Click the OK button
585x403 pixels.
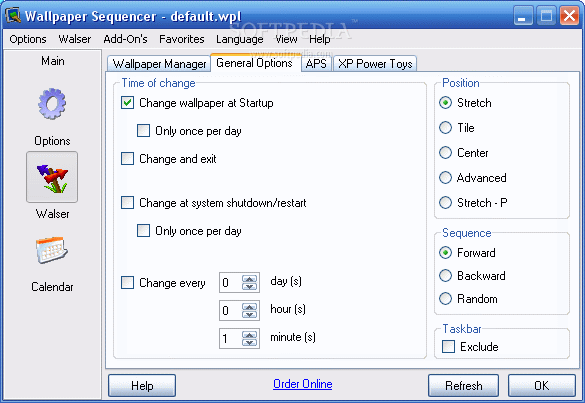pyautogui.click(x=541, y=385)
